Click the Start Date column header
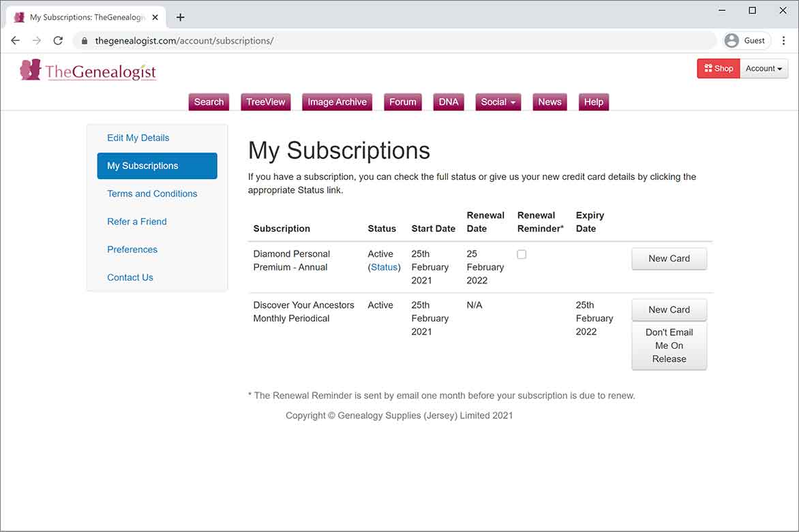This screenshot has height=532, width=799. (x=433, y=229)
